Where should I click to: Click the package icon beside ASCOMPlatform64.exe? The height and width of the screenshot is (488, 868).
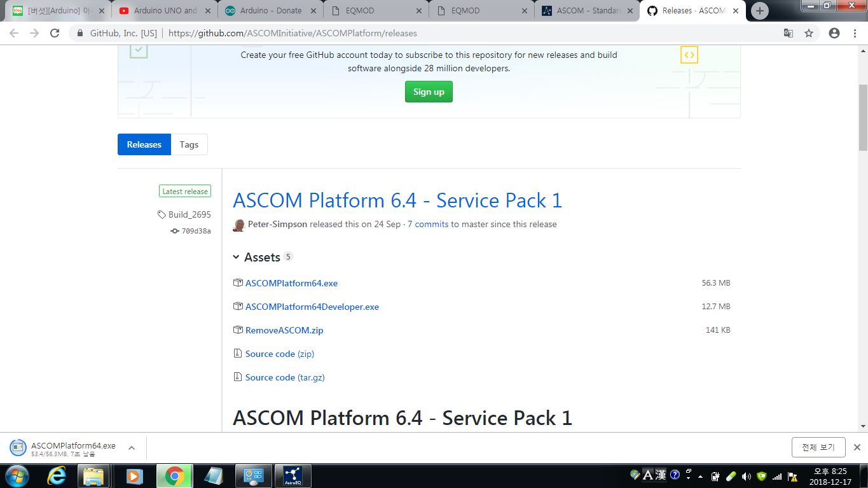coord(238,283)
